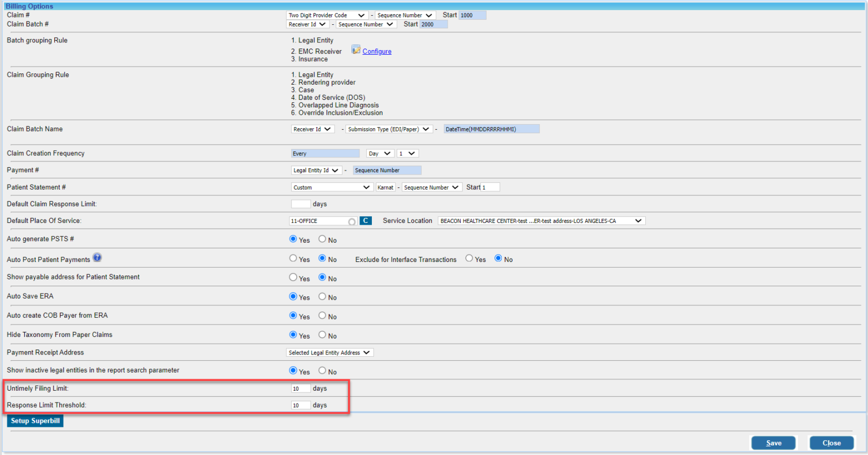Click the Configure link
This screenshot has width=868, height=455.
tap(376, 51)
